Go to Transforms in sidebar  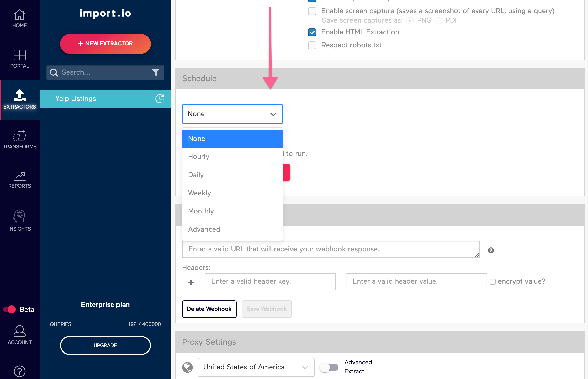tap(19, 140)
